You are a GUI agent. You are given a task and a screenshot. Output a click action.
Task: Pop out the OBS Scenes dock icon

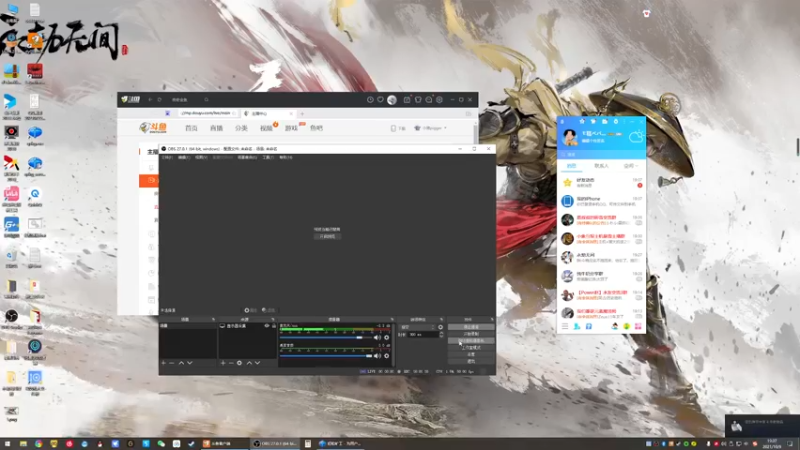[x=213, y=319]
